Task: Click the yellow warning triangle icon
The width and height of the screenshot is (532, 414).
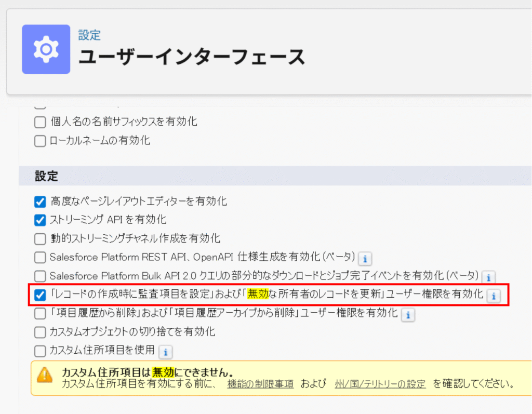Action: (46, 374)
